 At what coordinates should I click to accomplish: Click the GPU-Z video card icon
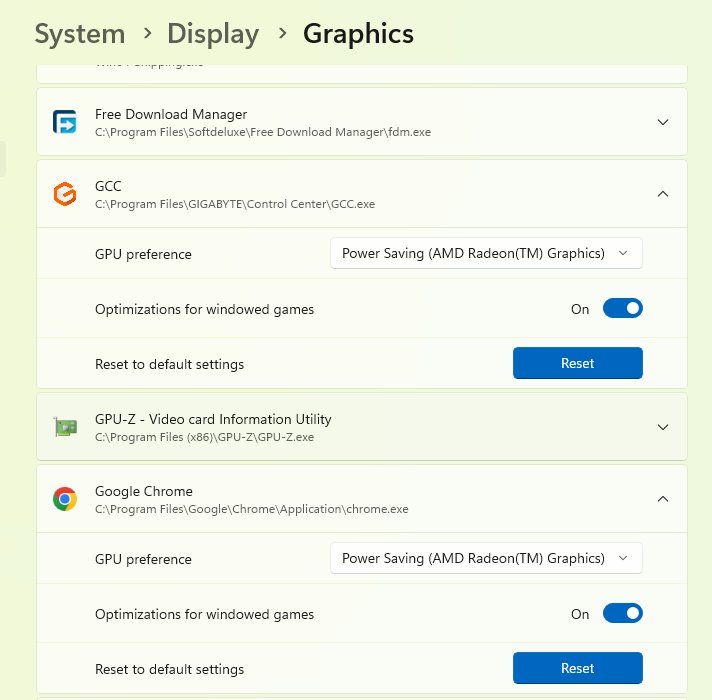point(65,427)
